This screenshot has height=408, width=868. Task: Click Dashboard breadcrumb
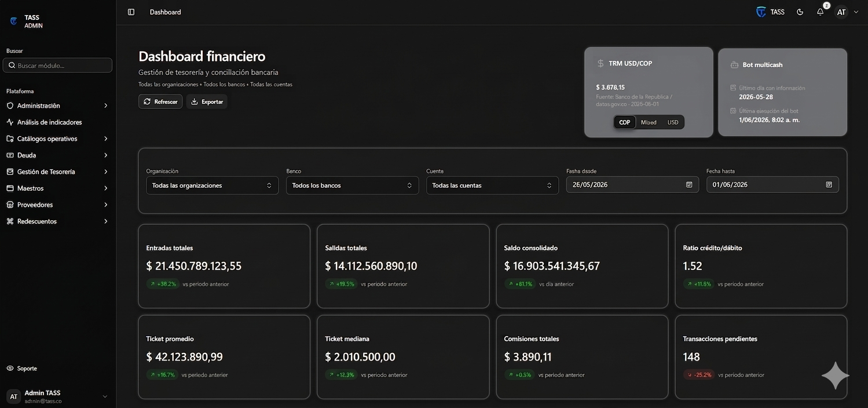tap(165, 12)
